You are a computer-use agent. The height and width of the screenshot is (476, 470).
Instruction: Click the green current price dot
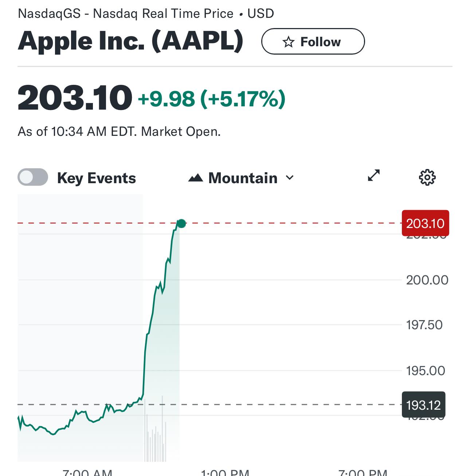181,224
